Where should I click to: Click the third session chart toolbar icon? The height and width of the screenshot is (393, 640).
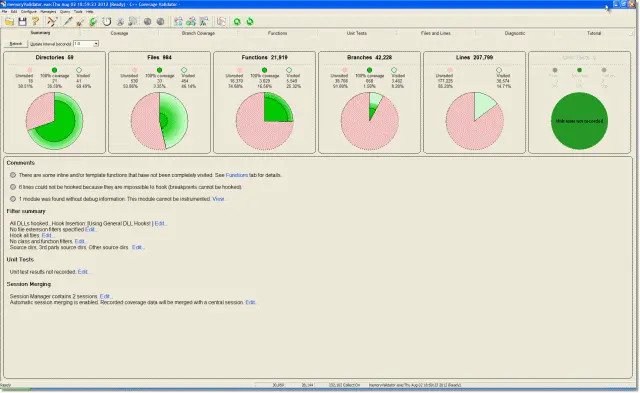204,22
